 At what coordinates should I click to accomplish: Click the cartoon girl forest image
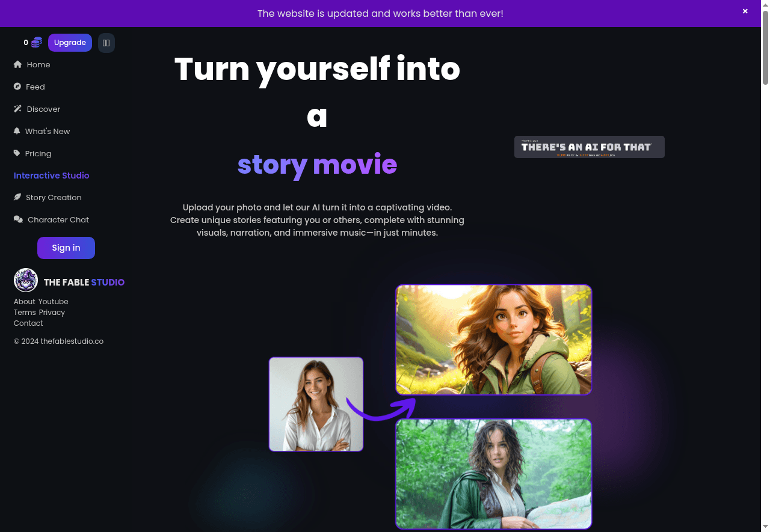[x=494, y=340]
